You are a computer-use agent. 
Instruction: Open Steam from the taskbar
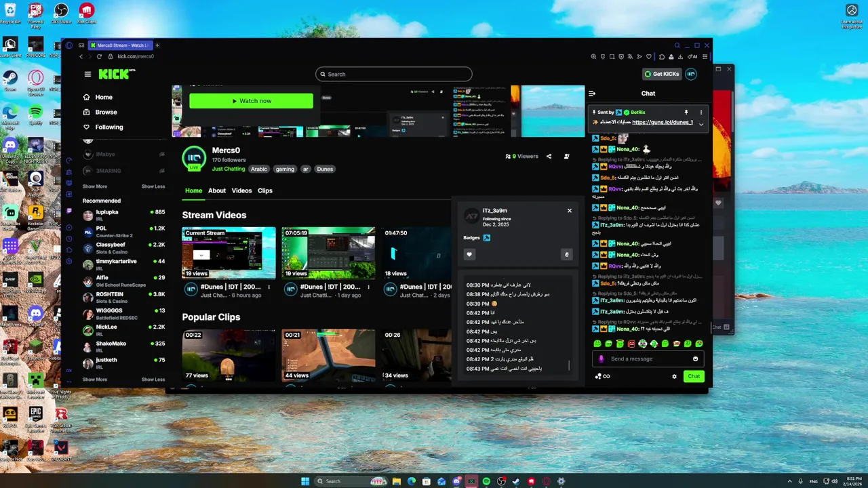516,481
